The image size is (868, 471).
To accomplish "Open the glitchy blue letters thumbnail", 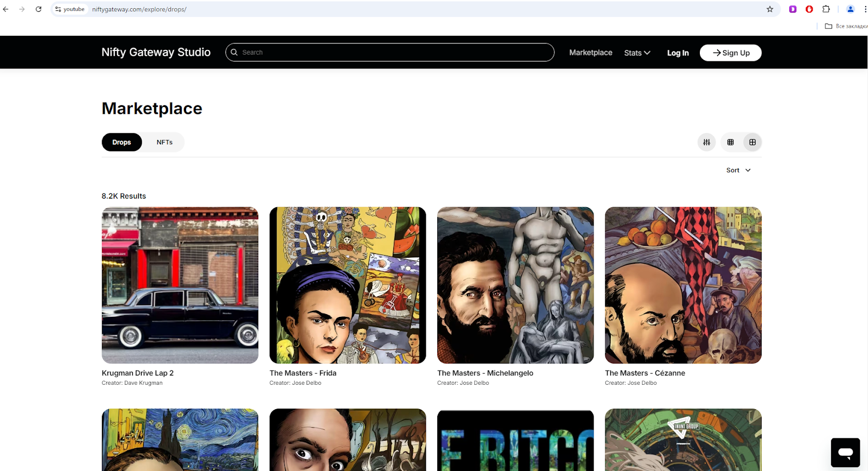I will [515, 440].
